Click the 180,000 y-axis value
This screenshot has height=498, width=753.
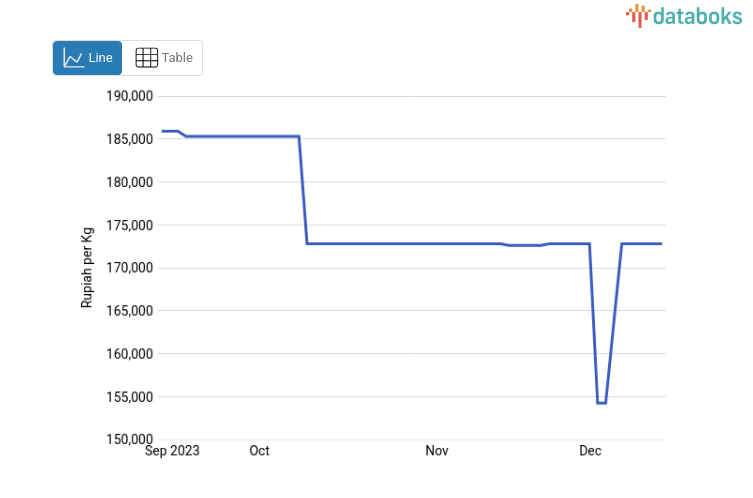[129, 182]
